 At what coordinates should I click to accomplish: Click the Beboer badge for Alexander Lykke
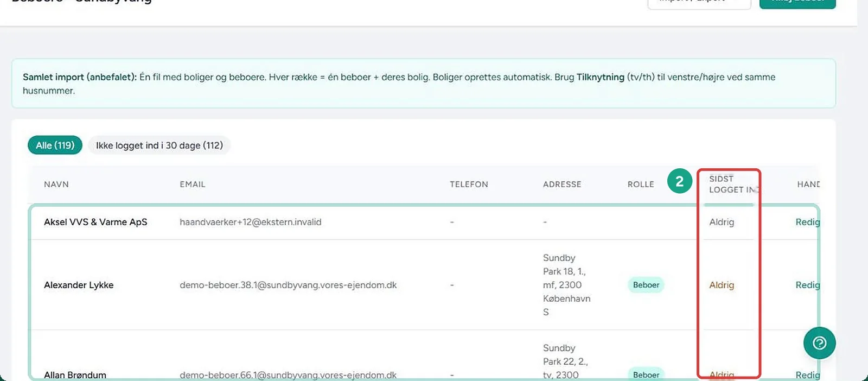(646, 285)
